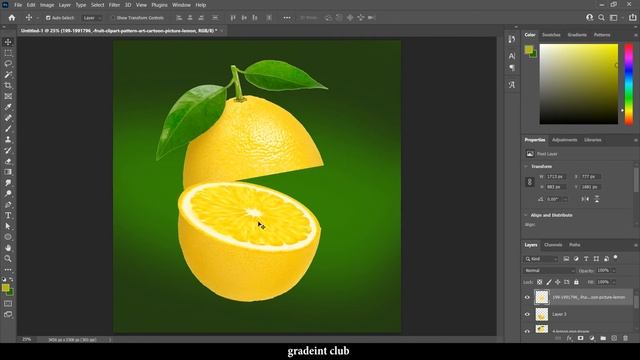
Task: Switch to the Channels tab
Action: click(x=553, y=245)
